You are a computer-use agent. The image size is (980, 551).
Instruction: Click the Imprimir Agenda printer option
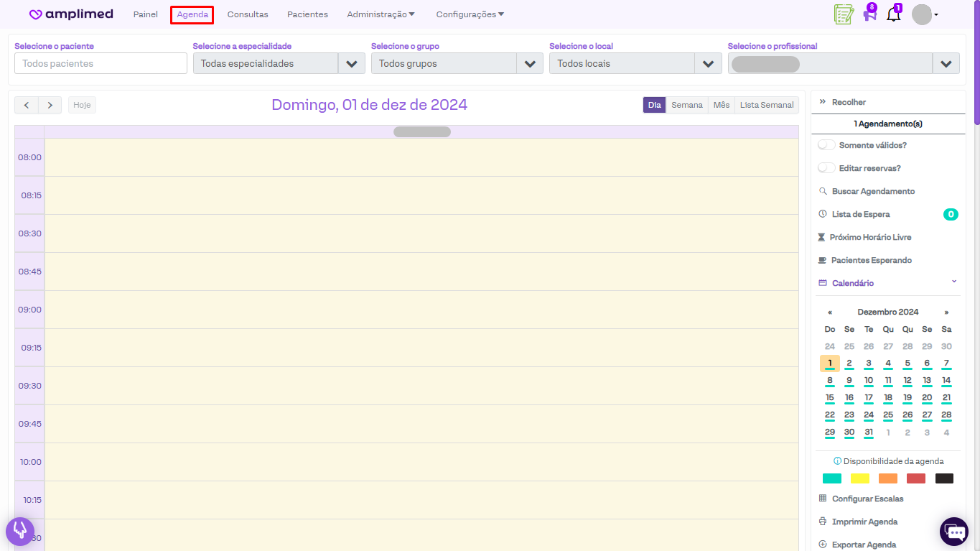click(864, 522)
